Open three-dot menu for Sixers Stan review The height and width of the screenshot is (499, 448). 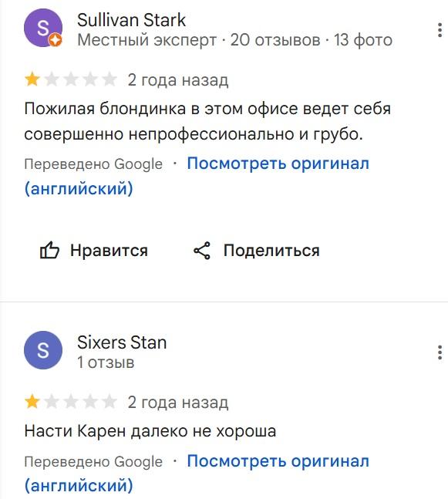[x=440, y=352]
